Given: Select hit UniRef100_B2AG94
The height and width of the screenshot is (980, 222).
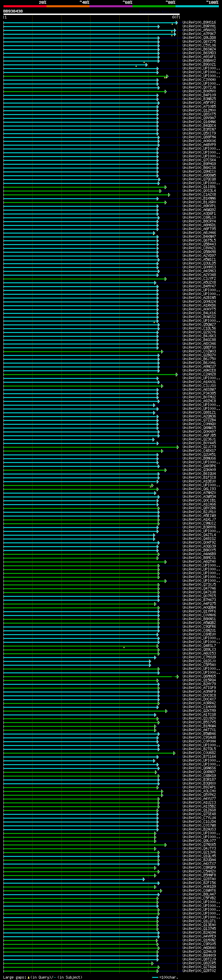Looking at the screenshot, I should [199, 932].
